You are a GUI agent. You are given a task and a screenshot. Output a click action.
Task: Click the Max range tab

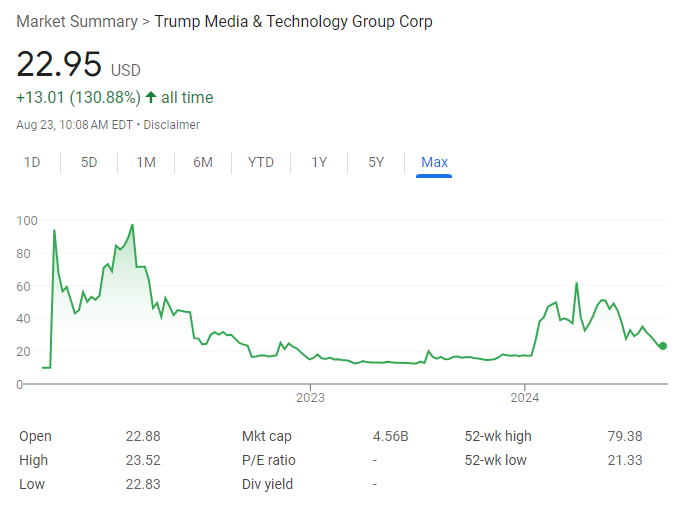434,162
